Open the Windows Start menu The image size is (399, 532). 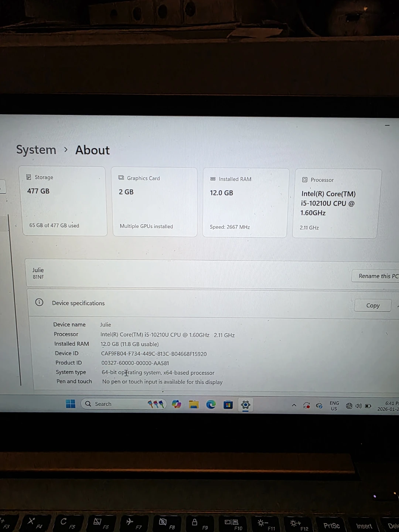71,404
